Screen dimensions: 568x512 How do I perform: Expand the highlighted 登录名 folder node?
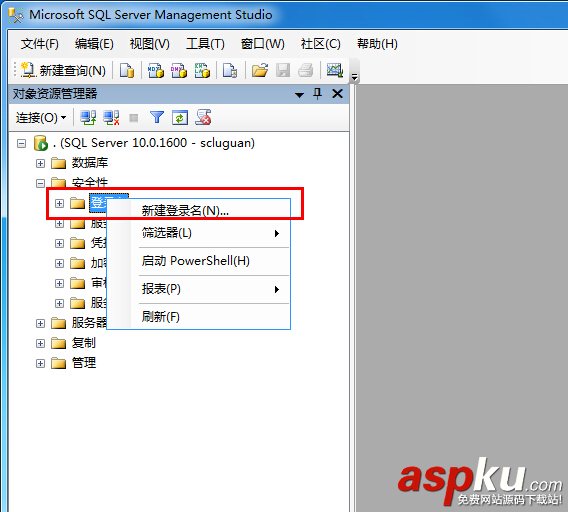[59, 203]
